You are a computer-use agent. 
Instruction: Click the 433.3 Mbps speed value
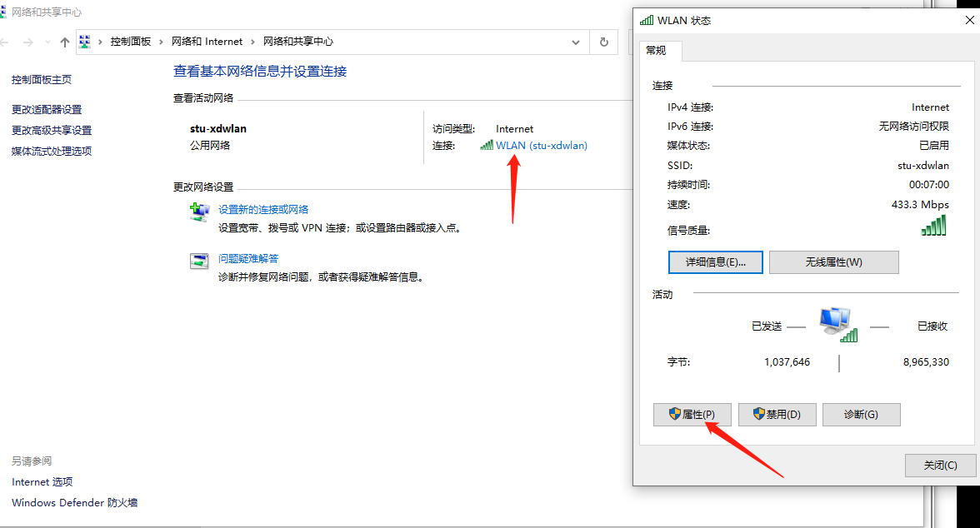tap(920, 205)
